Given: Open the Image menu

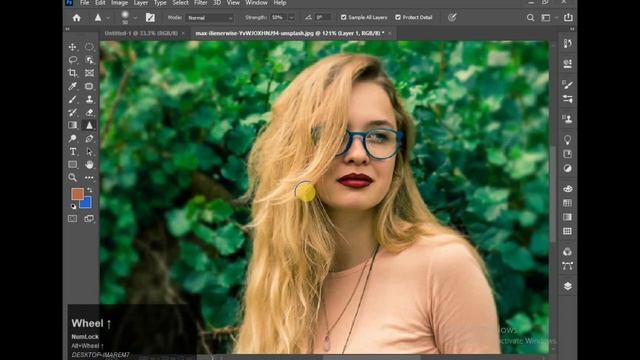Looking at the screenshot, I should 120,3.
